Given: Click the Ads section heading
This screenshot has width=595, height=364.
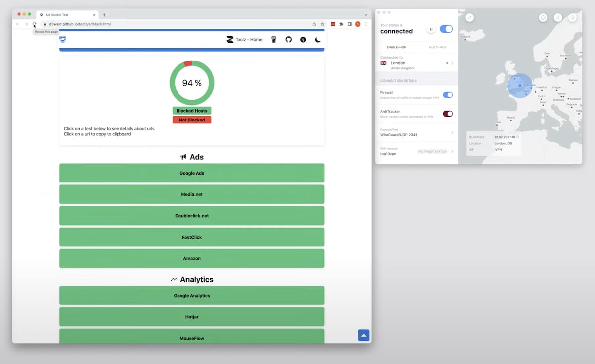Looking at the screenshot, I should pyautogui.click(x=192, y=157).
